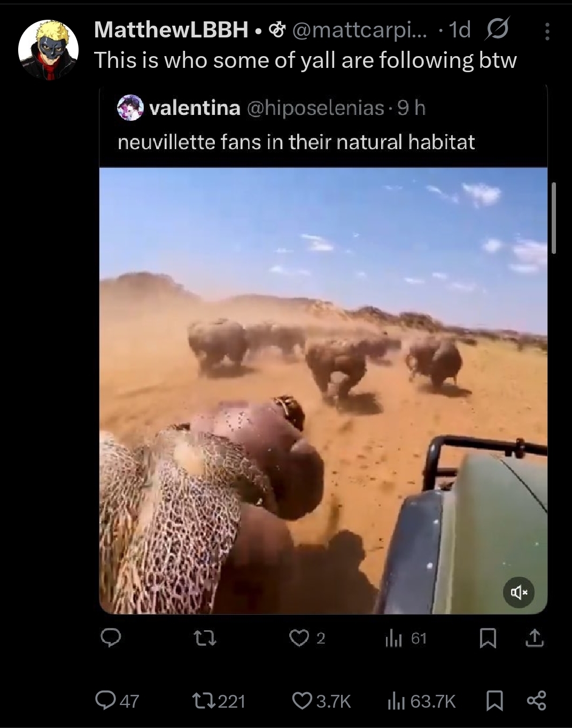Retweet the post with 221 retweets

[x=219, y=700]
